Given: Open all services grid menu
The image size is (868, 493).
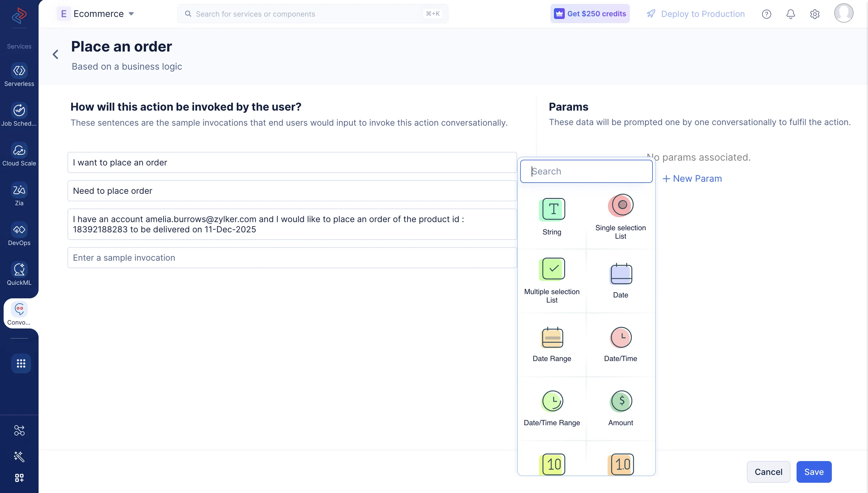Looking at the screenshot, I should pyautogui.click(x=21, y=363).
